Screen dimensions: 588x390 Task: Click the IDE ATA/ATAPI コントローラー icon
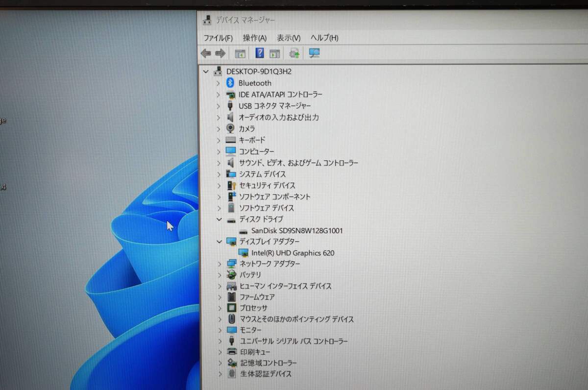(x=230, y=94)
